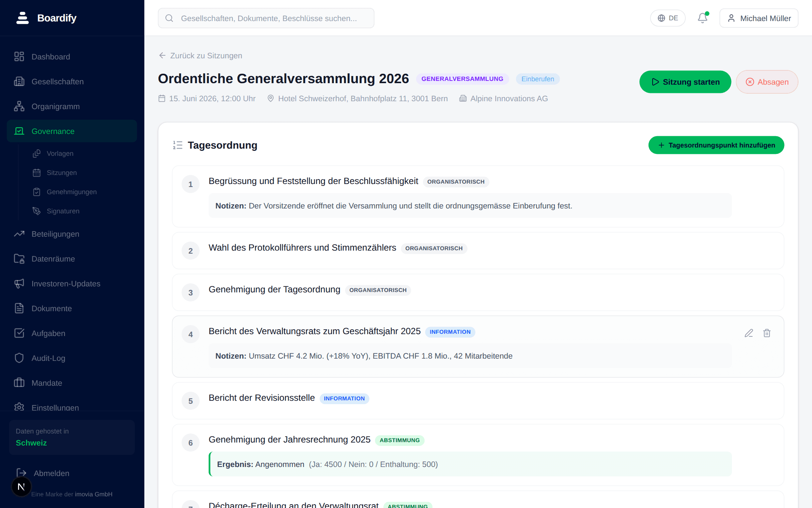Select the Governance sidebar section

click(x=71, y=131)
